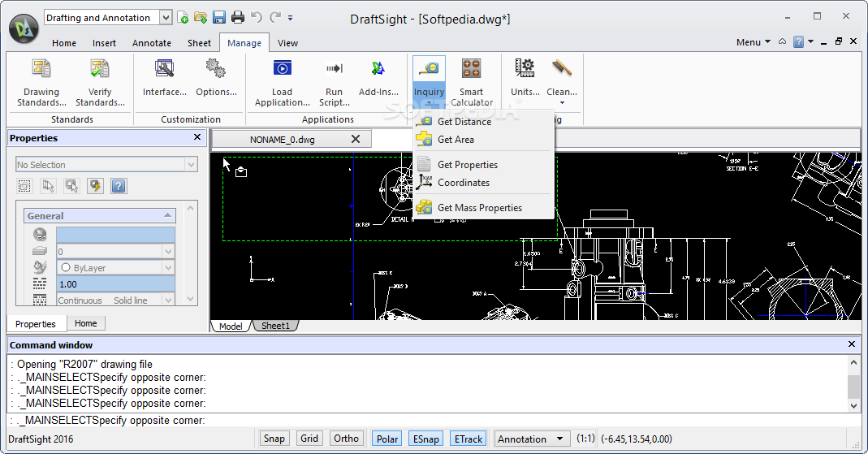Choose Get Mass Properties entry
Screen dimensions: 868x454
click(483, 208)
